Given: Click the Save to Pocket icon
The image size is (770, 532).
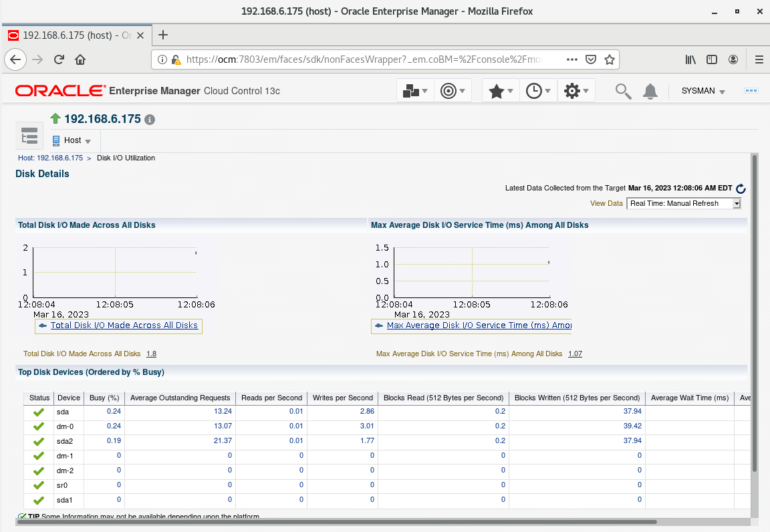Looking at the screenshot, I should 591,59.
